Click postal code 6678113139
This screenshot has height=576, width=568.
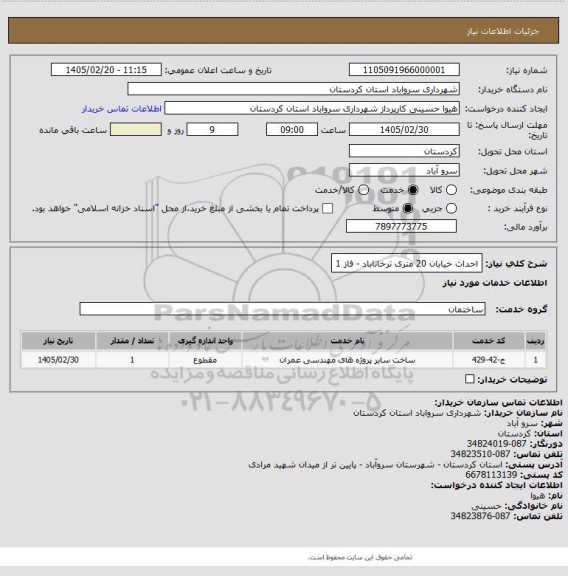[491, 475]
